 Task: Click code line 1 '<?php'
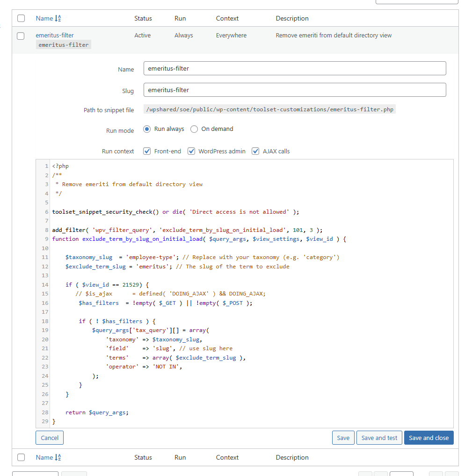[60, 166]
